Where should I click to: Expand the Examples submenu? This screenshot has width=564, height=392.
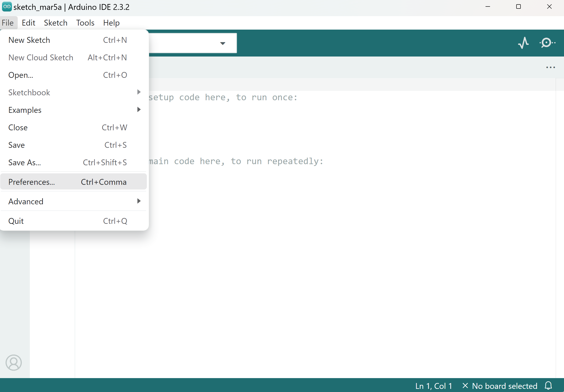coord(74,110)
